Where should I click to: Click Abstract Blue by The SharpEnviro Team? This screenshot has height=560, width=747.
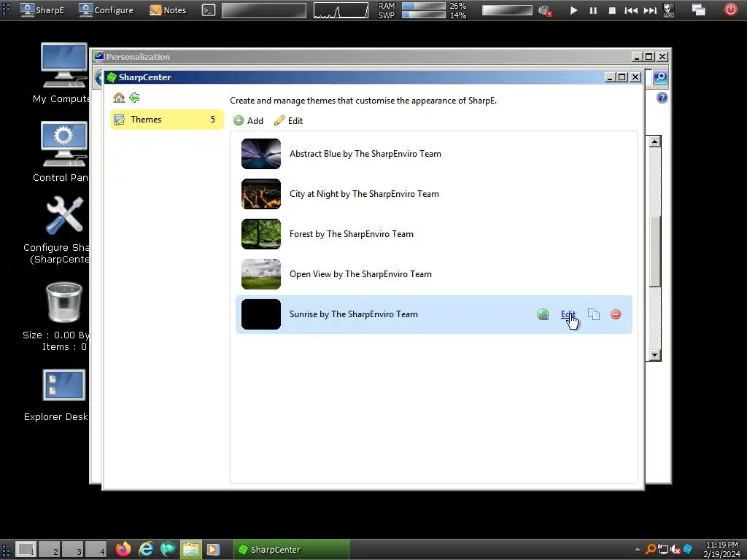pyautogui.click(x=365, y=154)
